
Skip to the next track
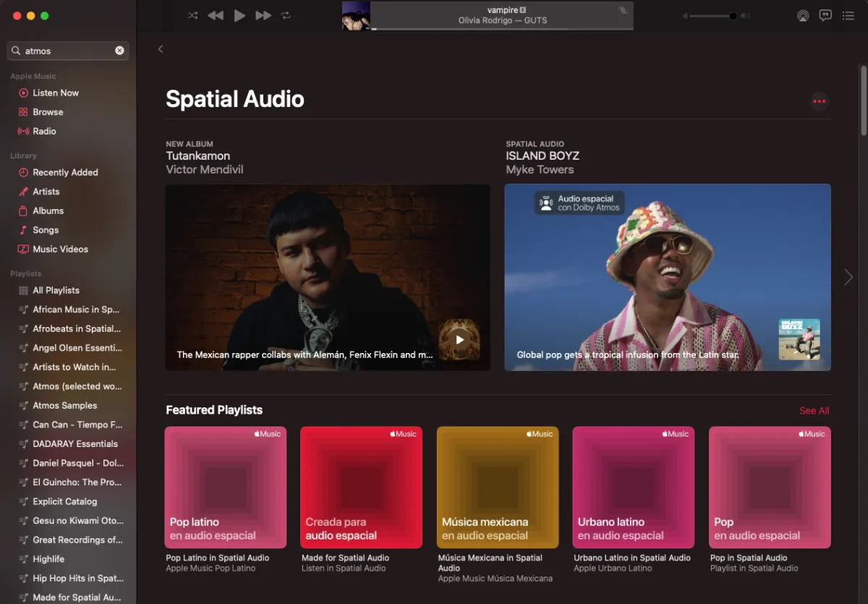click(263, 15)
